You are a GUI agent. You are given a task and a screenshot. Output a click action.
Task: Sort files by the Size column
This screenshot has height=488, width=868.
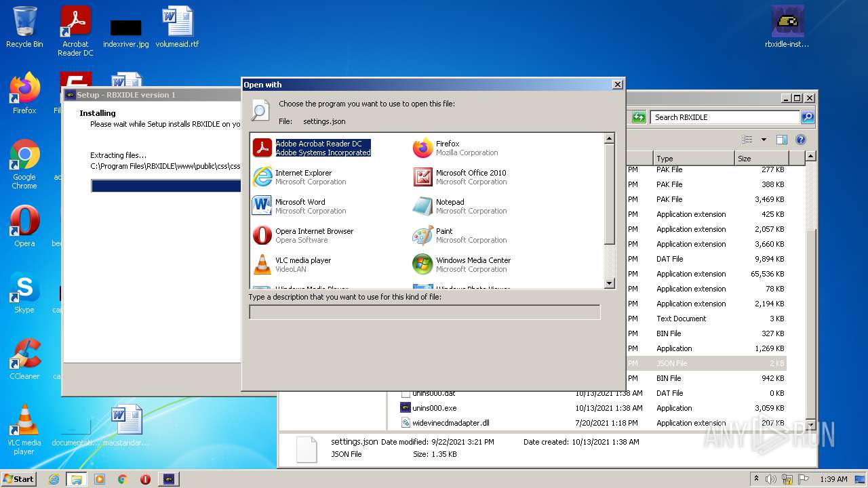coord(762,158)
